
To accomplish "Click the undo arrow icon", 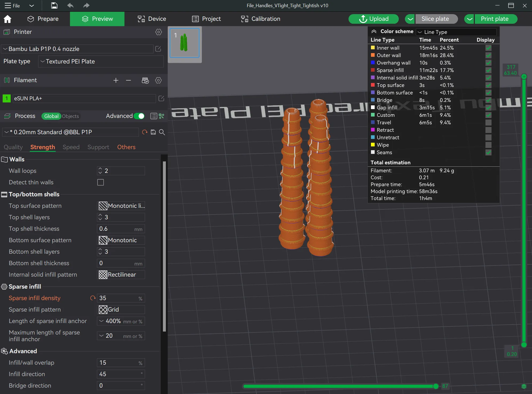I will (x=70, y=5).
